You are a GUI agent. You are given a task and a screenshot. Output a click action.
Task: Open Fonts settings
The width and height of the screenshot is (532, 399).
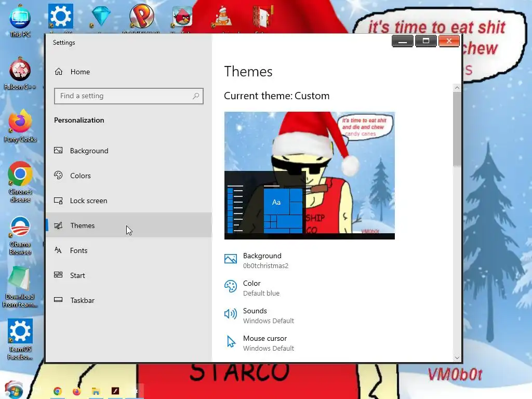click(129, 250)
